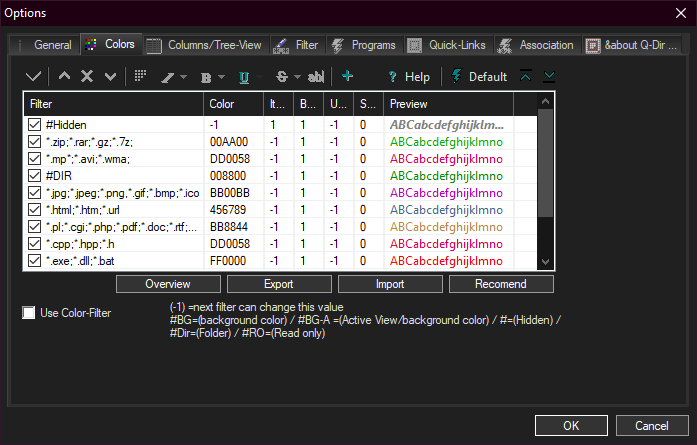697x445 pixels.
Task: Click the 'abl' text edit icon
Action: pos(316,76)
